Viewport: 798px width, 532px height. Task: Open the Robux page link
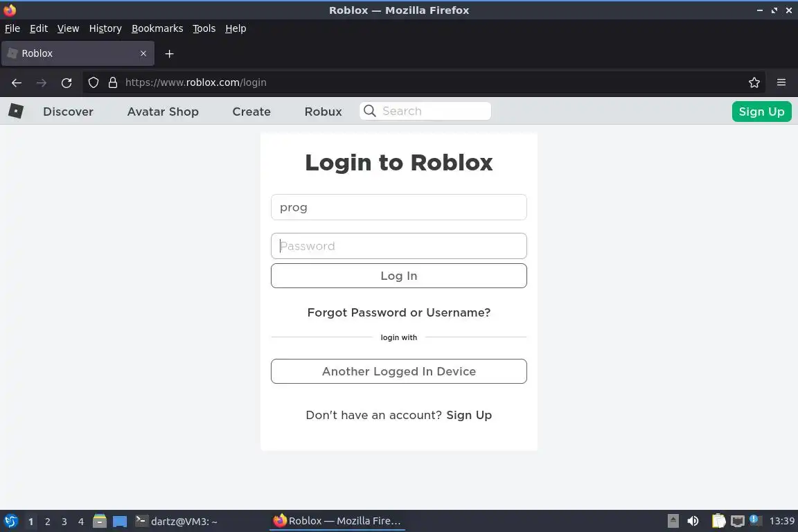coord(323,112)
